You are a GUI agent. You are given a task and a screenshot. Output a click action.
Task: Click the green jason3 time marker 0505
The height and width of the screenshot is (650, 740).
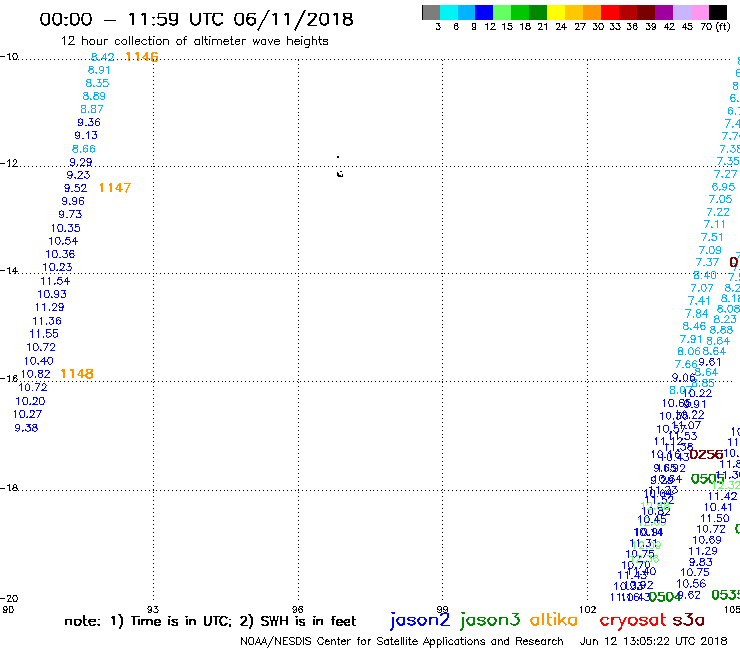coord(707,479)
